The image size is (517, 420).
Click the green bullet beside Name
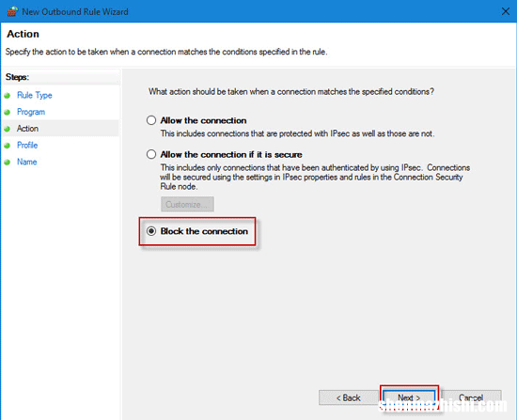(8, 163)
